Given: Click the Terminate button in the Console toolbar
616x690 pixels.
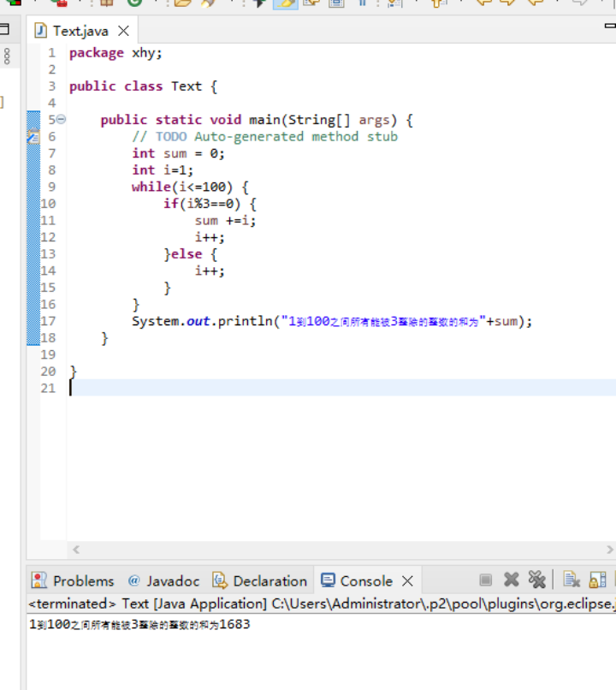Looking at the screenshot, I should (485, 580).
